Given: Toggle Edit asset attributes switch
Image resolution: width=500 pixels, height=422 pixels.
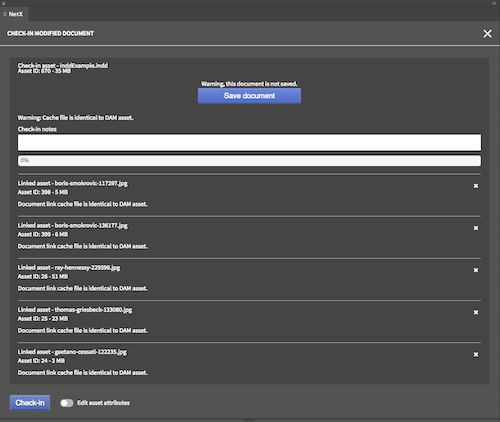Looking at the screenshot, I should click(x=67, y=403).
